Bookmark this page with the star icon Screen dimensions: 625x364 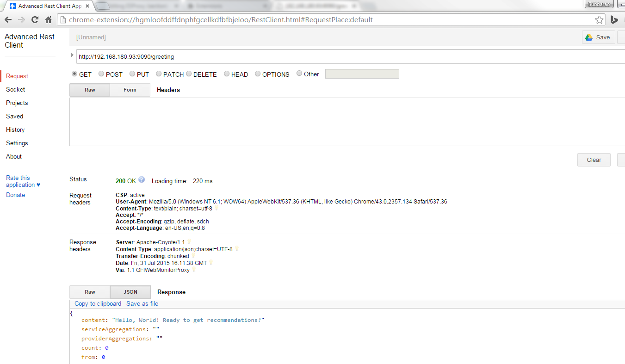click(599, 20)
